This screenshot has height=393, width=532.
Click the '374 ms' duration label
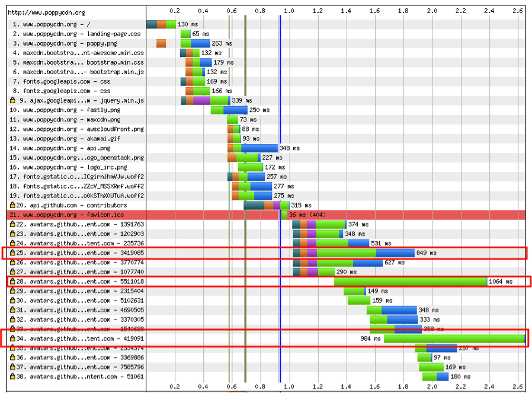(x=358, y=224)
